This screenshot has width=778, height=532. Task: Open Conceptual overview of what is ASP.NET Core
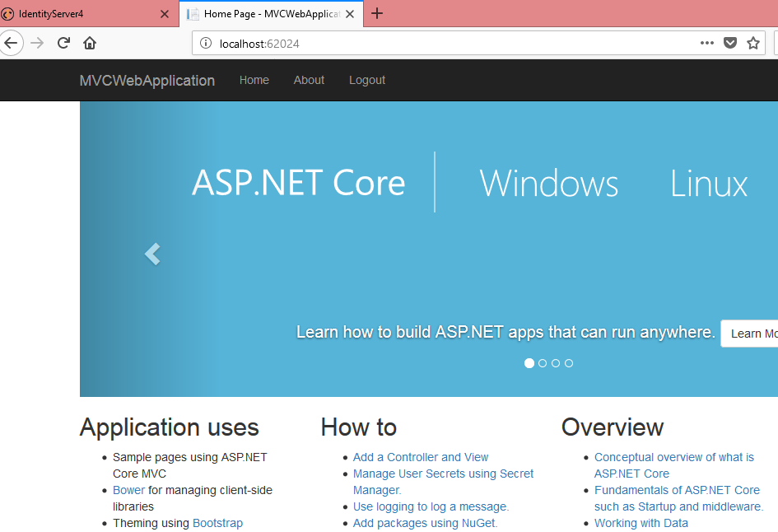click(673, 465)
